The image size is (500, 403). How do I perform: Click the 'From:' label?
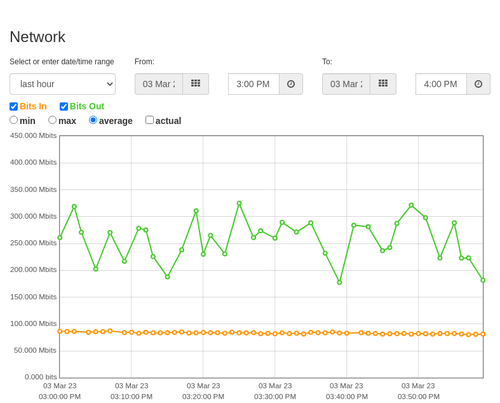click(x=144, y=62)
